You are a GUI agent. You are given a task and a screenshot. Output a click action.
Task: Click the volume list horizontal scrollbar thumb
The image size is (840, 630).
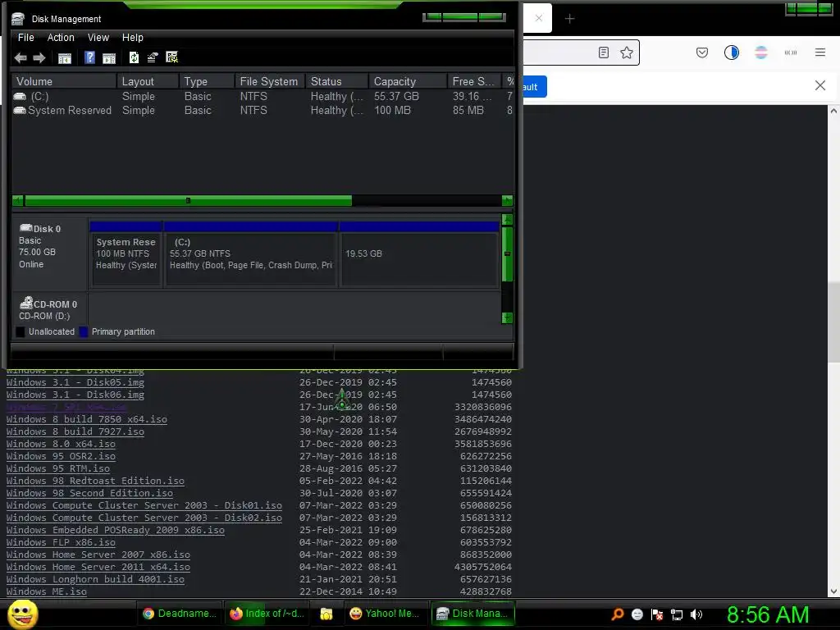pos(188,201)
